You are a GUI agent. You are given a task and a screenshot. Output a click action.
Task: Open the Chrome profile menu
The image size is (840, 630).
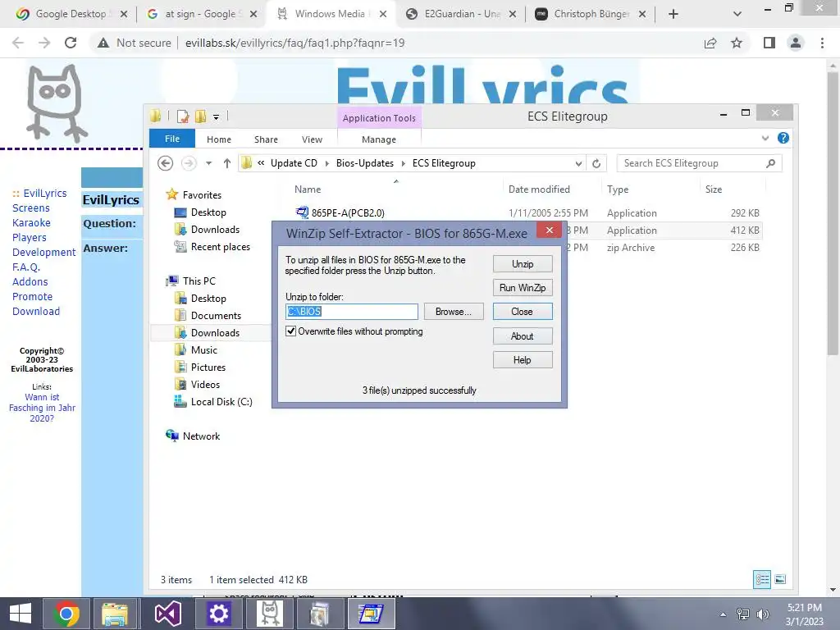click(796, 43)
